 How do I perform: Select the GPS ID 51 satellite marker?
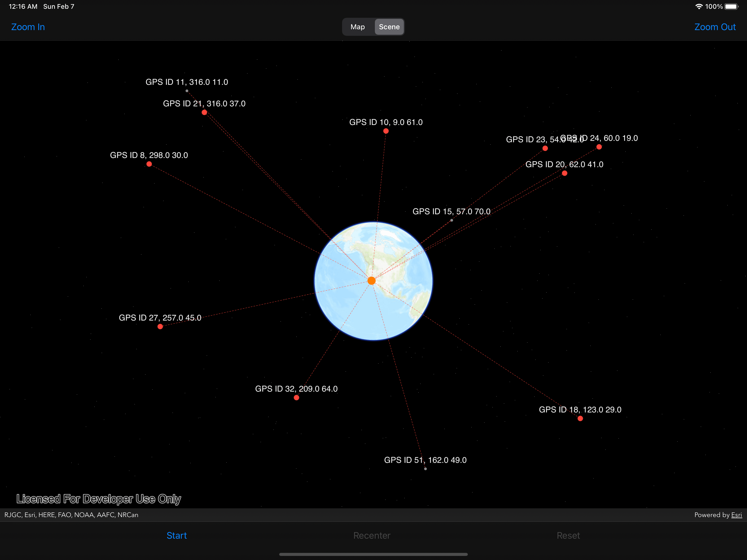tap(425, 469)
